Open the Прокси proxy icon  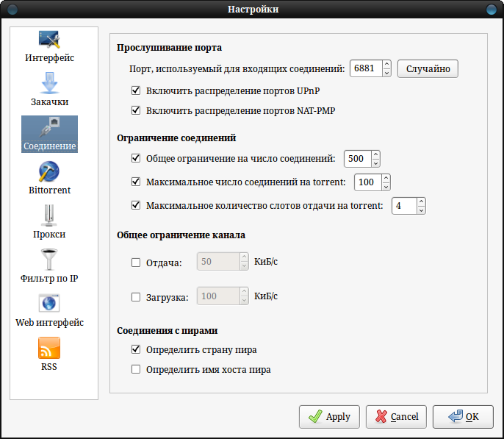(49, 215)
